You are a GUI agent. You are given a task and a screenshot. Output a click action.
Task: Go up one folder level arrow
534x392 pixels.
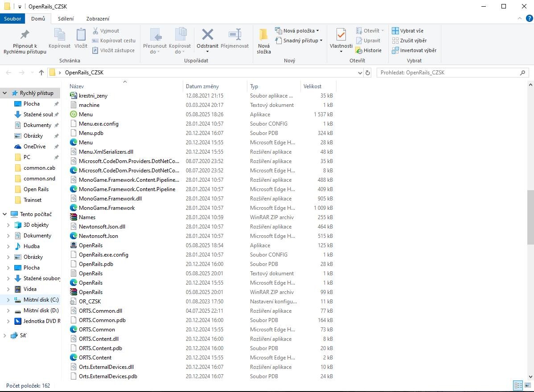pyautogui.click(x=41, y=73)
